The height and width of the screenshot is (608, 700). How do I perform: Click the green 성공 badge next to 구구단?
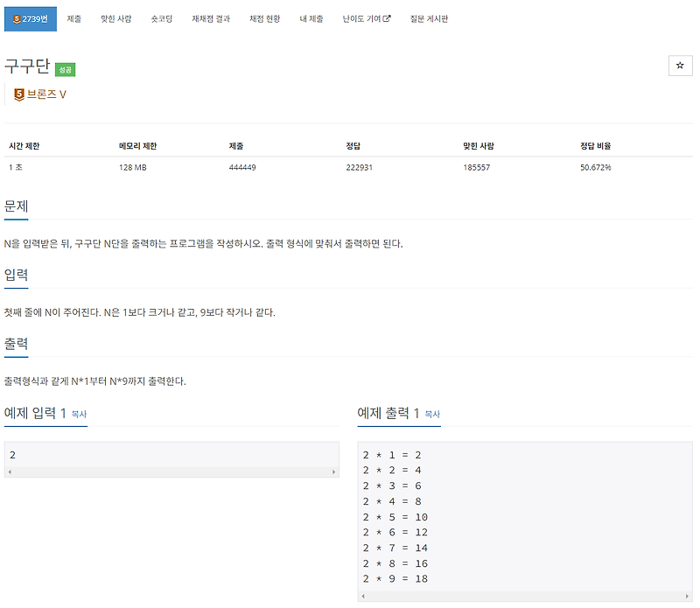(65, 68)
